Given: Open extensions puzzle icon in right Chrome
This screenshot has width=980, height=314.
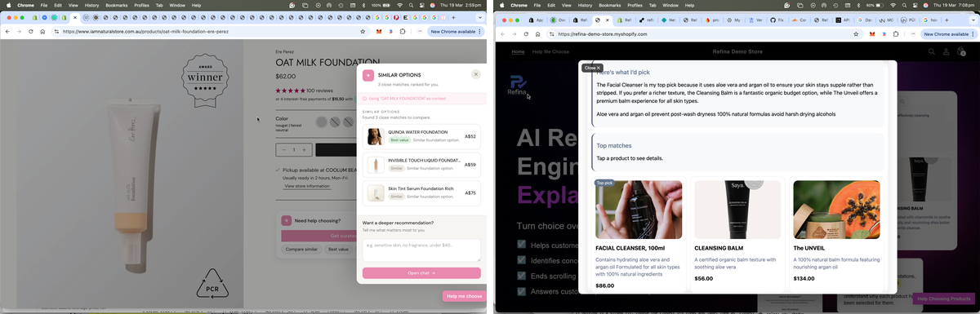Looking at the screenshot, I should pos(896,34).
